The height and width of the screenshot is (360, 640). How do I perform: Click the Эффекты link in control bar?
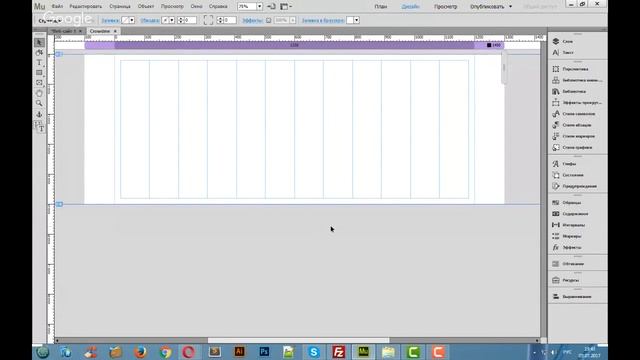click(x=252, y=20)
